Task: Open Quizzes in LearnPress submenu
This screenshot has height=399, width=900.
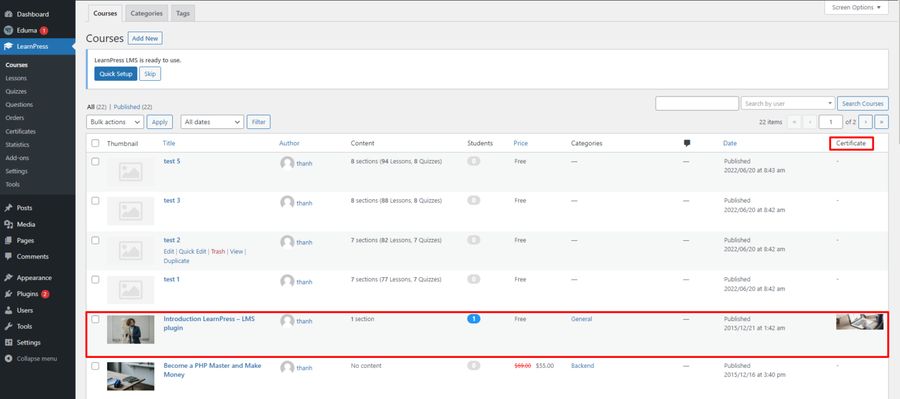Action: [x=16, y=91]
